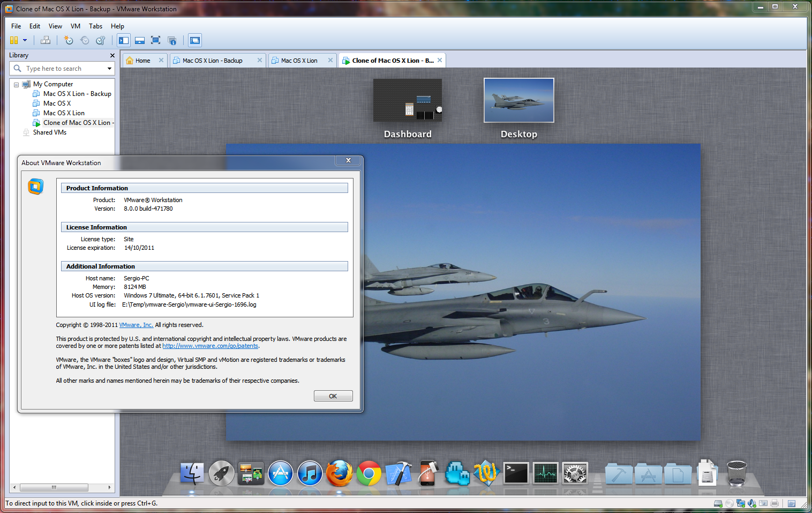Open the File menu
This screenshot has height=513, width=812.
point(16,26)
